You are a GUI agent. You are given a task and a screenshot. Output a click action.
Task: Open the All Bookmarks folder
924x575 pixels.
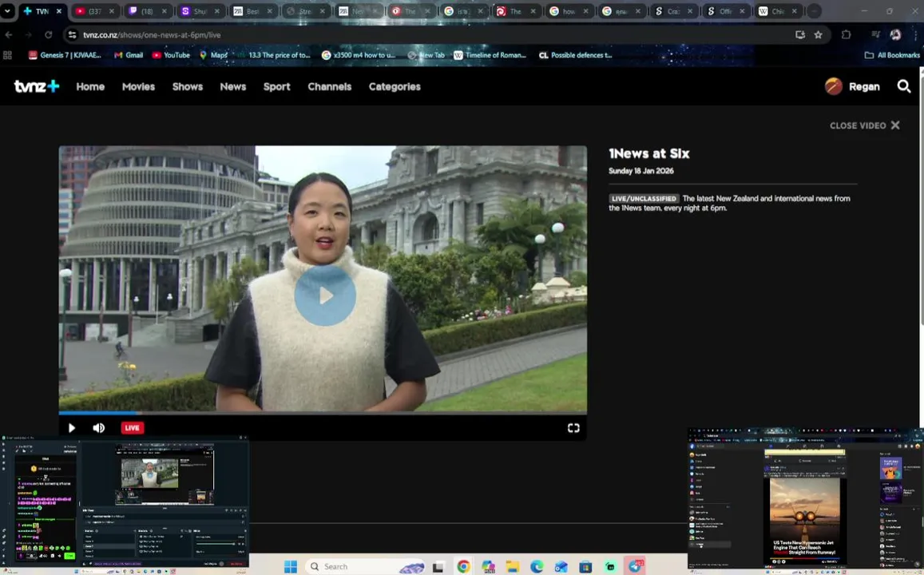pos(892,55)
